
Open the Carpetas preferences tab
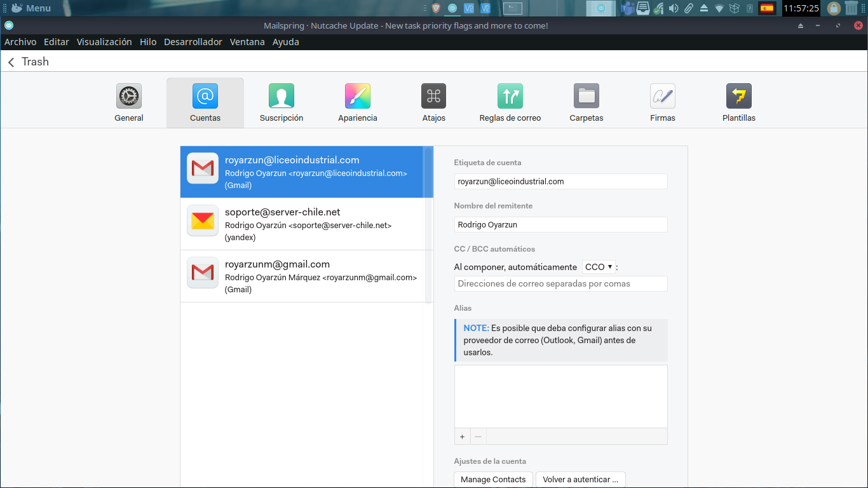[587, 103]
